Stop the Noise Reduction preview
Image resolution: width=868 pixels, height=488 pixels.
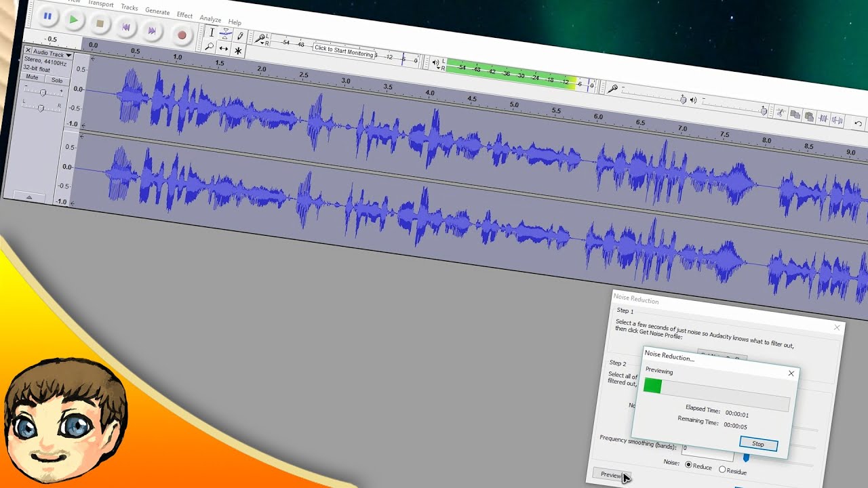pyautogui.click(x=758, y=444)
